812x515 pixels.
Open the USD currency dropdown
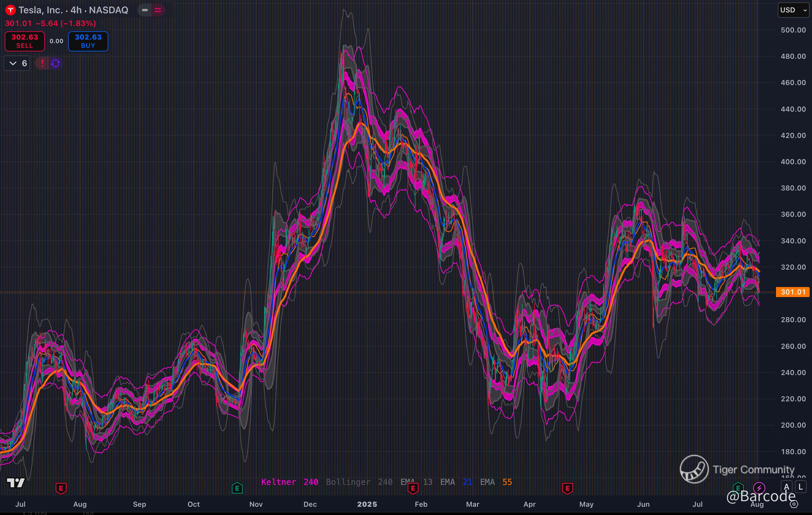point(793,10)
